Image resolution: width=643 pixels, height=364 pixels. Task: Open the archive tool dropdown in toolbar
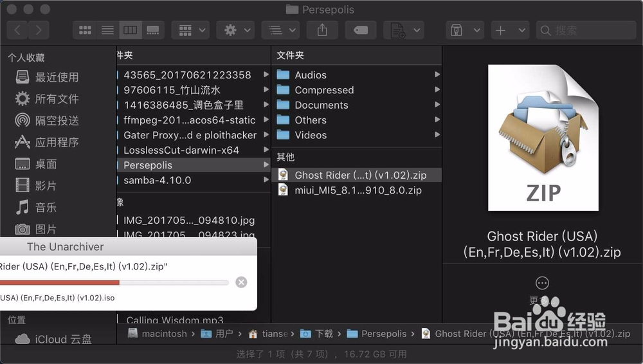pyautogui.click(x=465, y=30)
